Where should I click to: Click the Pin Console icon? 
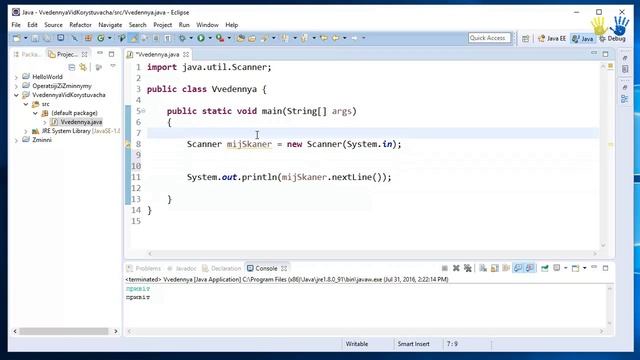(545, 268)
